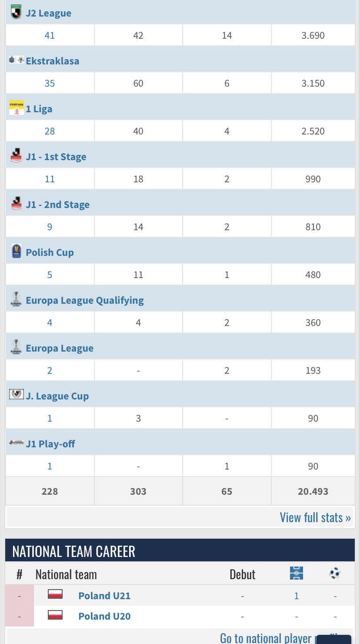Screen dimensions: 360x644
Task: Click the football goals column icon
Action: (x=335, y=574)
